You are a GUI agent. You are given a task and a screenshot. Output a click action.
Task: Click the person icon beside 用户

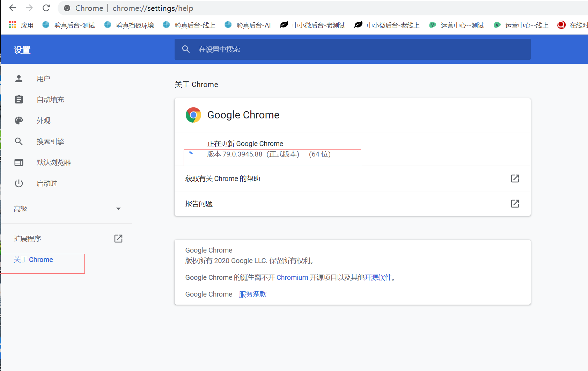19,79
